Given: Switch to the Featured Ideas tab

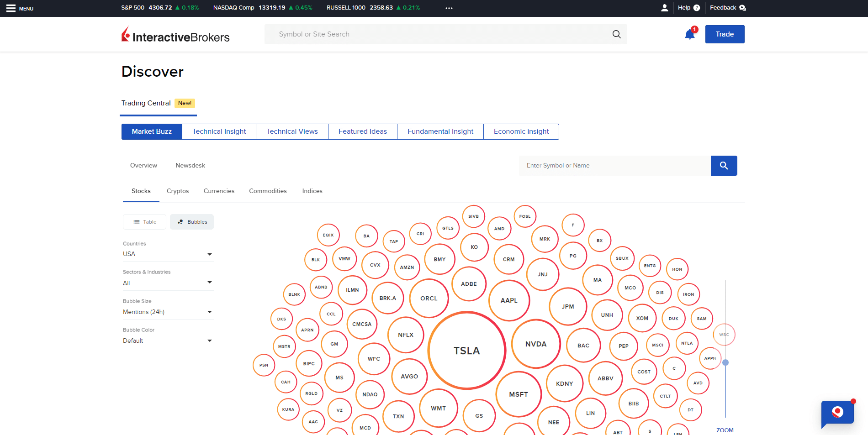Looking at the screenshot, I should [x=363, y=131].
